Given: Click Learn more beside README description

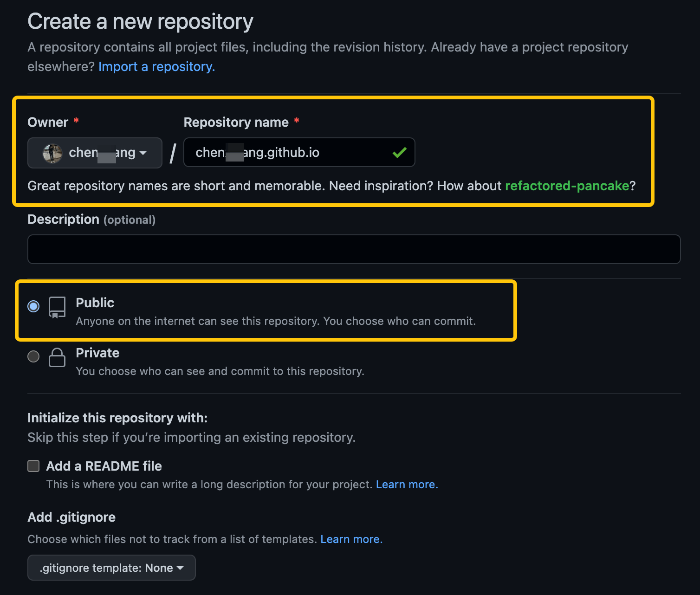Looking at the screenshot, I should [x=406, y=484].
